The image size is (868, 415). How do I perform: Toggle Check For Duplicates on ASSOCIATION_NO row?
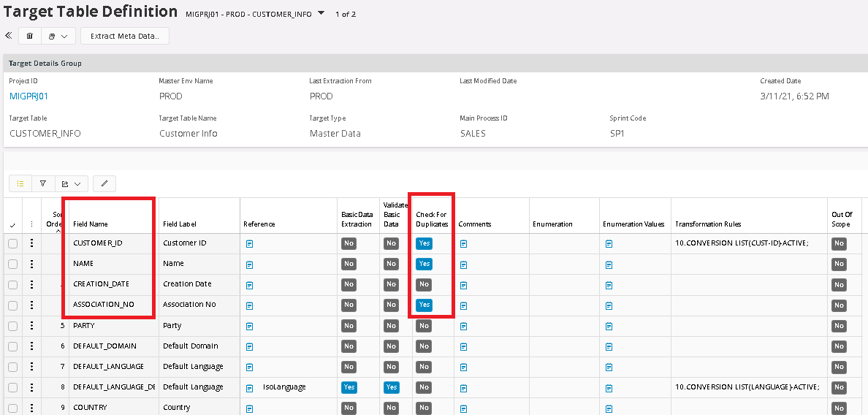point(424,305)
